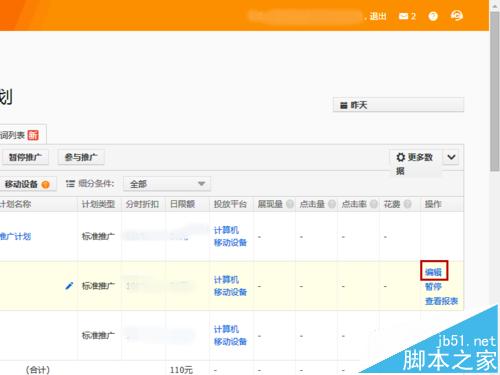Click the 计划名称 column header
The image size is (500, 375).
[16, 204]
